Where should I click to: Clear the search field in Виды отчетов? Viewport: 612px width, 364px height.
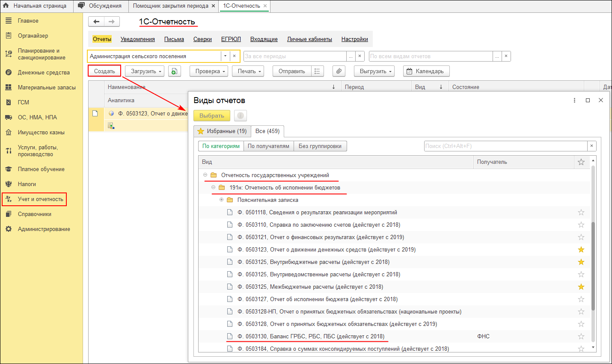[591, 146]
